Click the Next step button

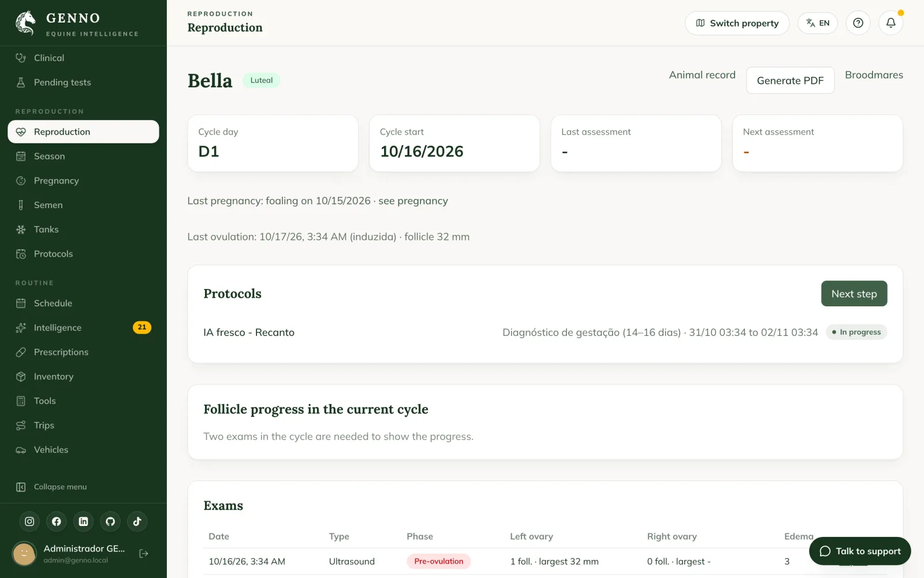[x=854, y=294]
